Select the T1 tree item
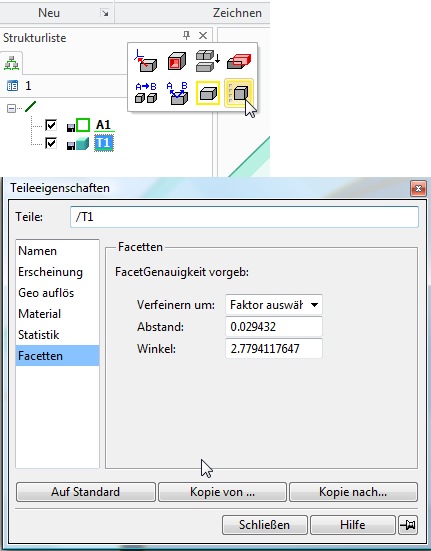Image resolution: width=431 pixels, height=551 pixels. (104, 143)
